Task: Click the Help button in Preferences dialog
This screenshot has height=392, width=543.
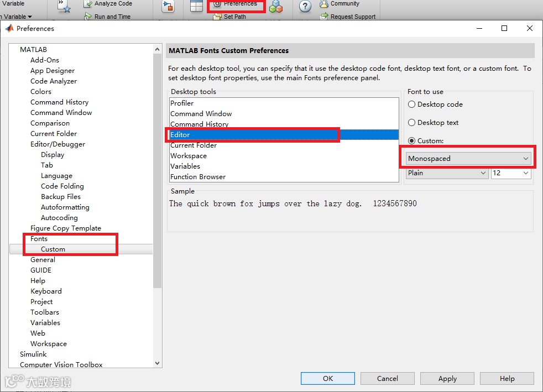Action: (x=507, y=379)
